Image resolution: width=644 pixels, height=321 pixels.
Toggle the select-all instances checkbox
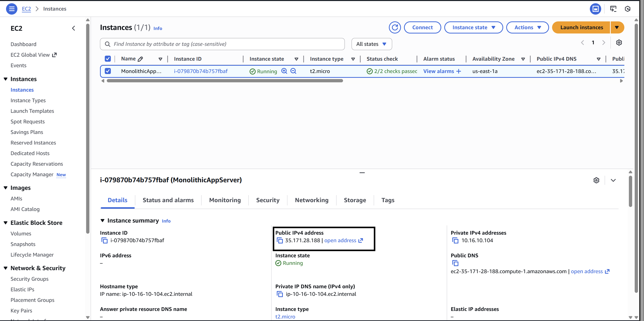[108, 59]
